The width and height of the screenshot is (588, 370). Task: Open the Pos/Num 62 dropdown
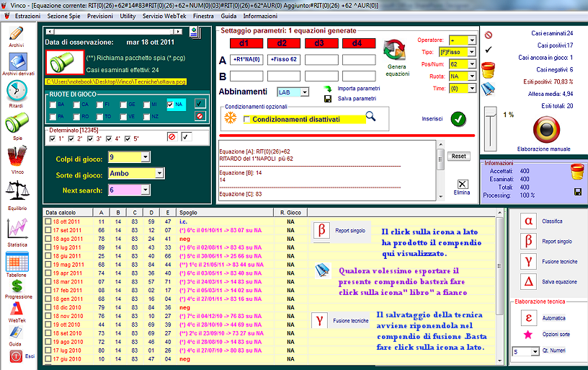click(x=472, y=64)
